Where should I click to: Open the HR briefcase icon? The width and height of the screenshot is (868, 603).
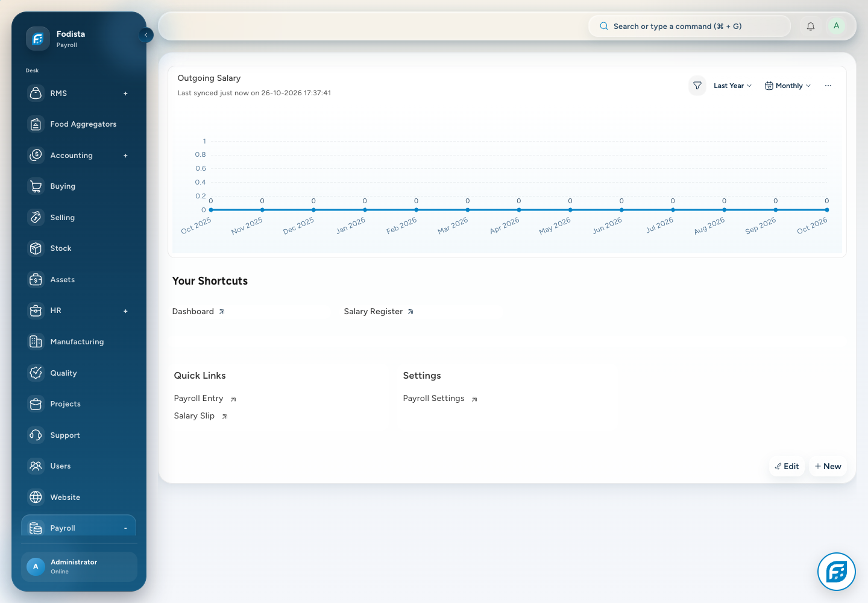tap(36, 311)
